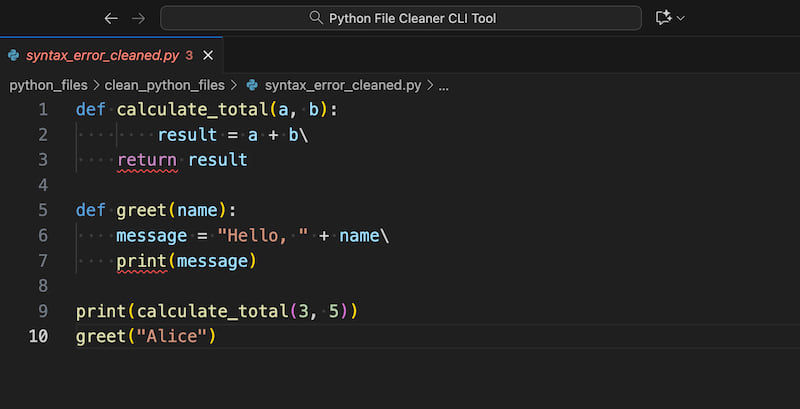Click the Python icon on the editor tab
Screen dimensions: 800x409
coord(14,56)
